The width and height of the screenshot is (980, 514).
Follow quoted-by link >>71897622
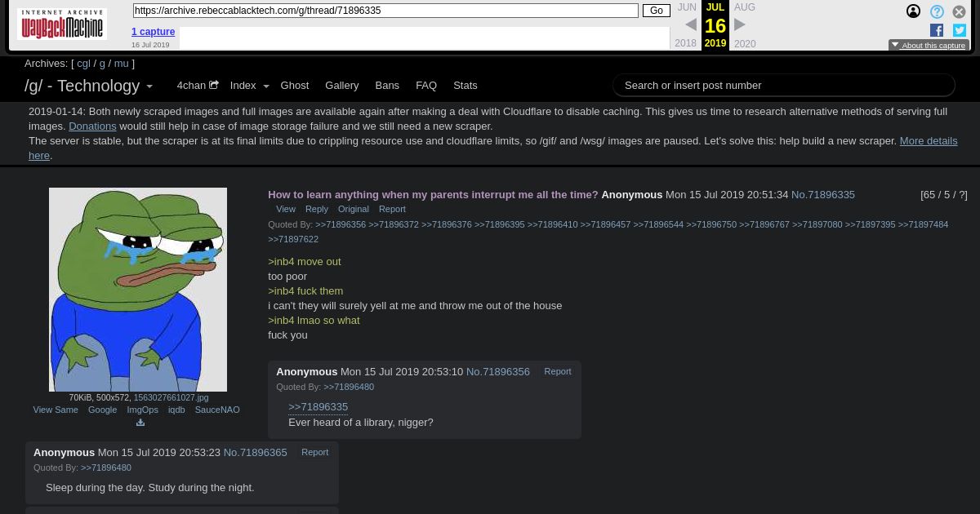(x=293, y=239)
